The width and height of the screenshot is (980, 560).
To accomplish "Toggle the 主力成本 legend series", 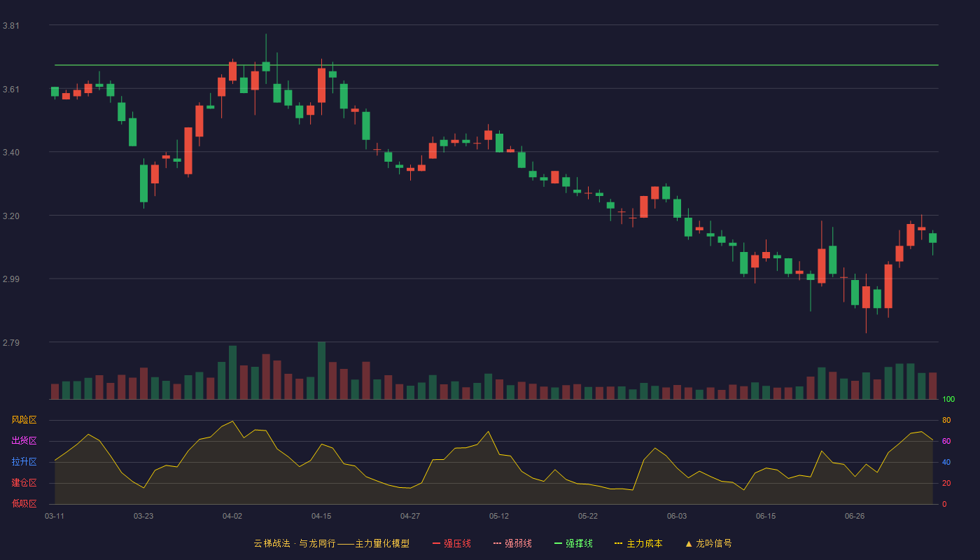I will tap(638, 543).
